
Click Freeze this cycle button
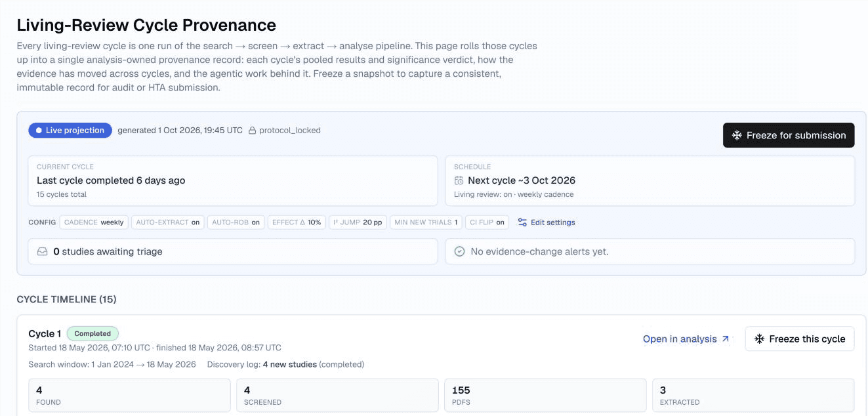click(x=800, y=339)
